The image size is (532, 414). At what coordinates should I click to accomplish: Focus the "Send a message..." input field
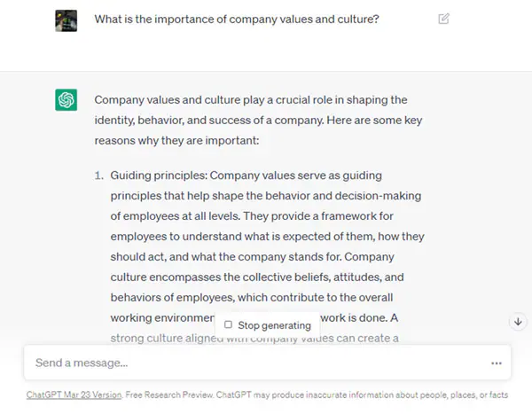(257, 363)
